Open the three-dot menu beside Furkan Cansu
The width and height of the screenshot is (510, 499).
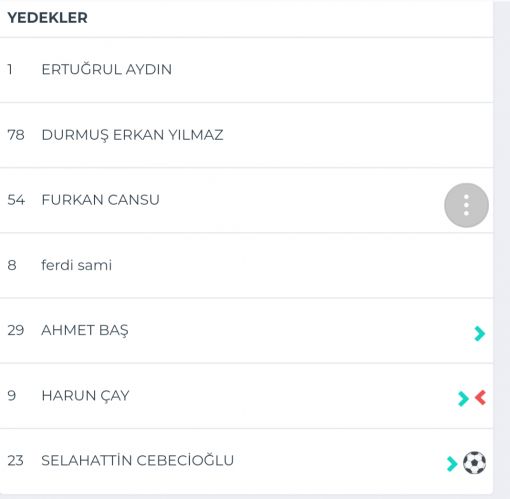coord(466,205)
